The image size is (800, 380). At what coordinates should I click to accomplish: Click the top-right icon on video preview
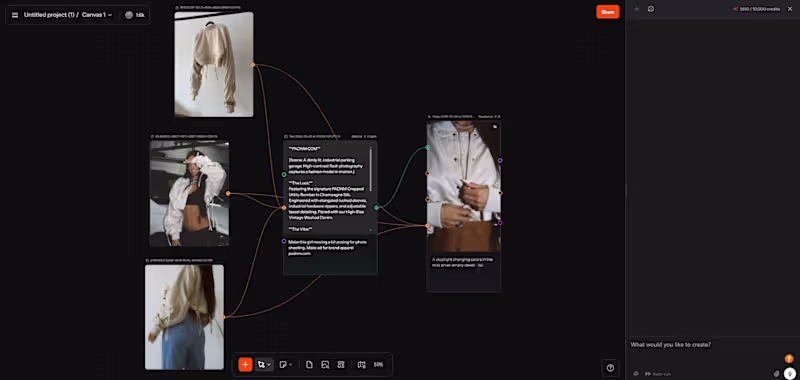(494, 126)
